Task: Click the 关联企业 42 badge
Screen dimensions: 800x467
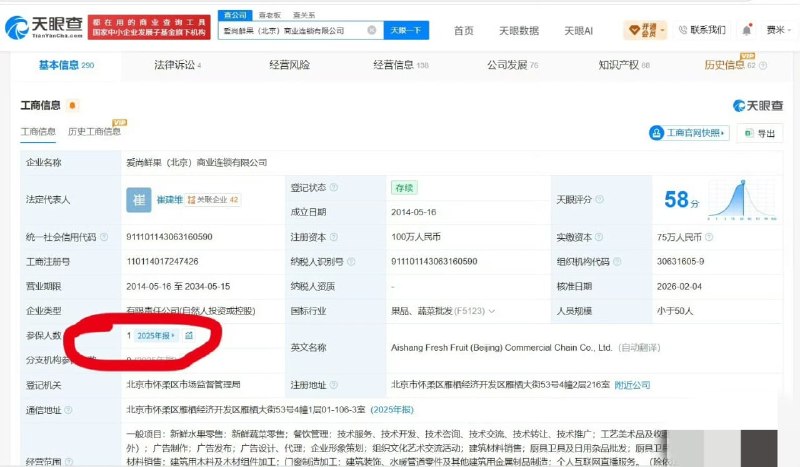Action: click(x=213, y=200)
